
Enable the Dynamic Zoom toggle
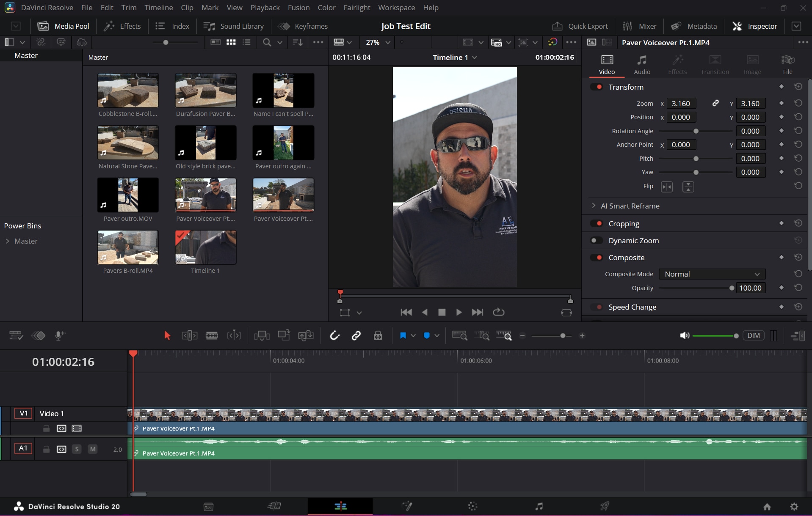[x=597, y=241]
